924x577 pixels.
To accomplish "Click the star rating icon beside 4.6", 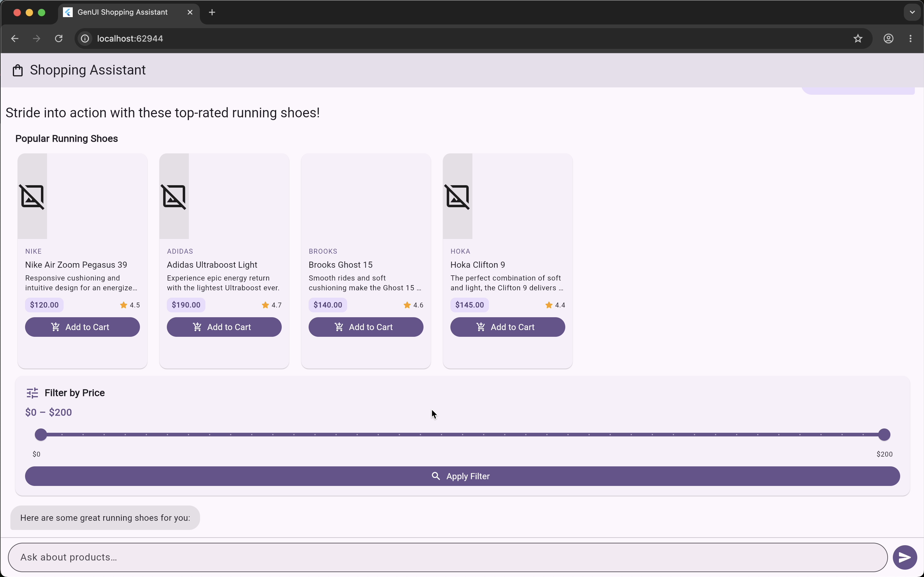I will tap(407, 305).
